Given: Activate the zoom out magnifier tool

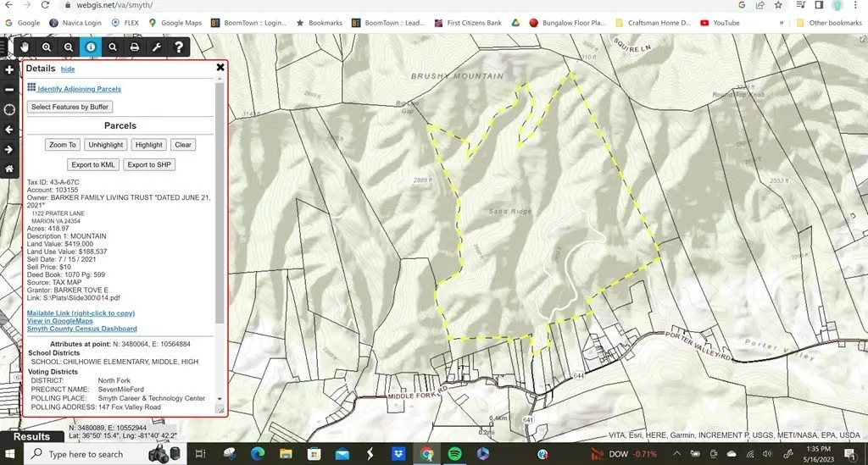Looking at the screenshot, I should tap(69, 47).
